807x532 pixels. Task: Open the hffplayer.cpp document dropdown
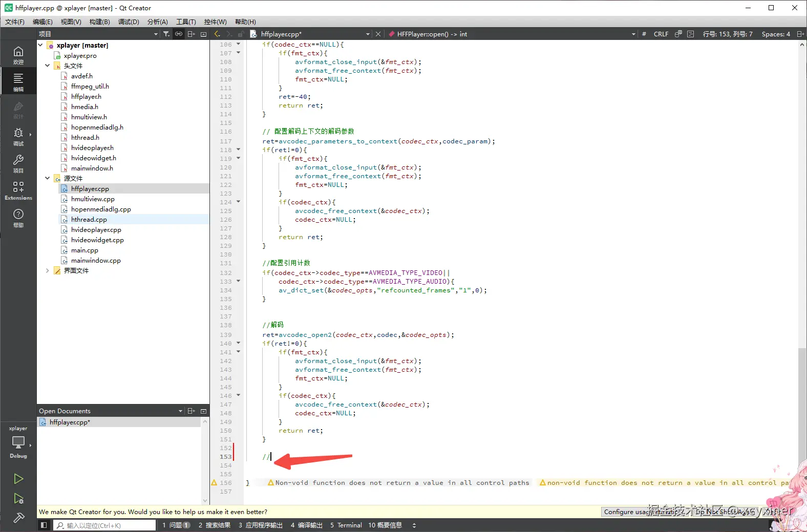pyautogui.click(x=368, y=34)
